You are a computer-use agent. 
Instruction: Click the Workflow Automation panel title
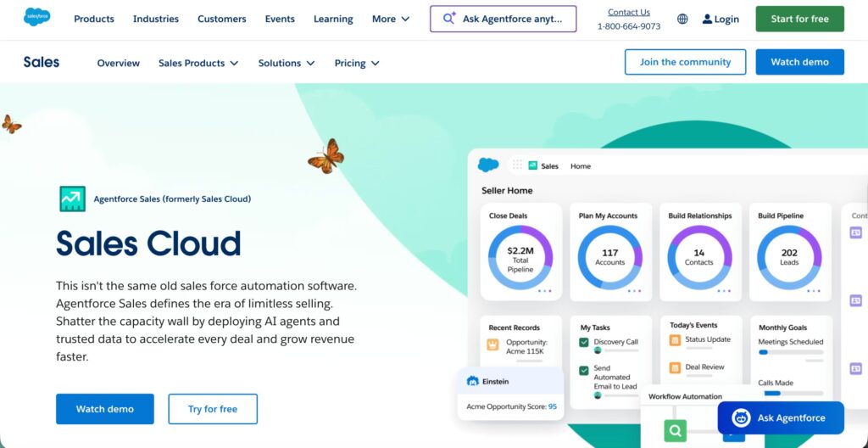685,396
